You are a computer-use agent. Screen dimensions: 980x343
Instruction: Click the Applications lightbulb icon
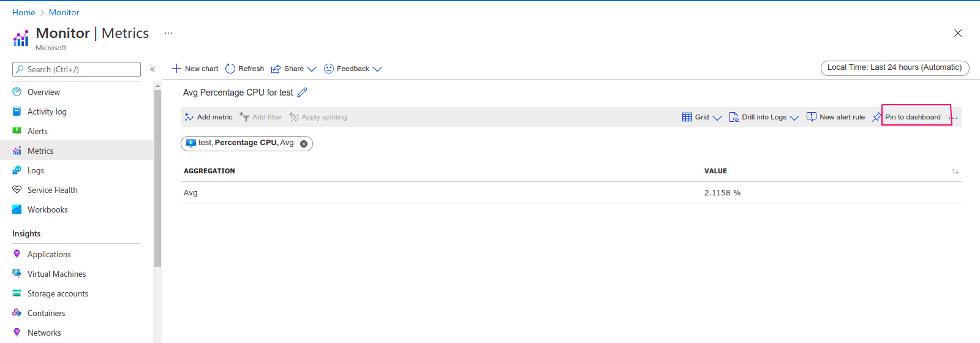pyautogui.click(x=17, y=254)
